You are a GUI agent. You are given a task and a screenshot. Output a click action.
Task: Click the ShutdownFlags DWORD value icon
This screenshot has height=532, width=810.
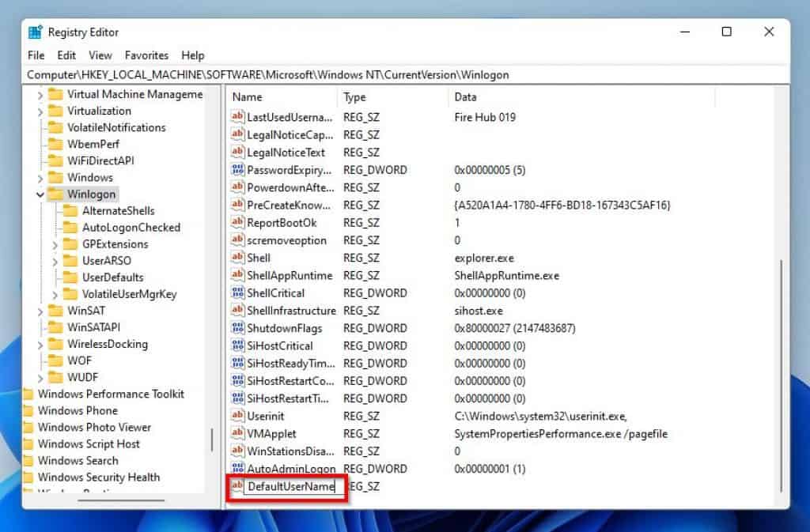click(x=237, y=328)
